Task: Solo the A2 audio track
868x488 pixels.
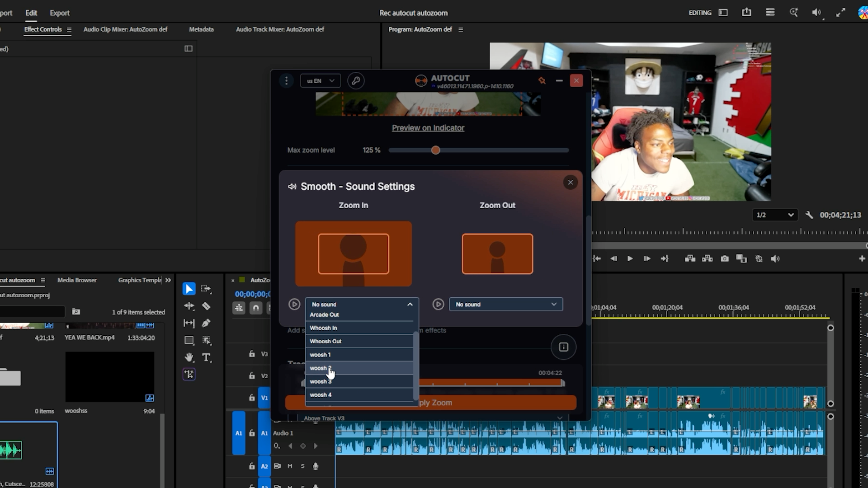Action: click(302, 466)
